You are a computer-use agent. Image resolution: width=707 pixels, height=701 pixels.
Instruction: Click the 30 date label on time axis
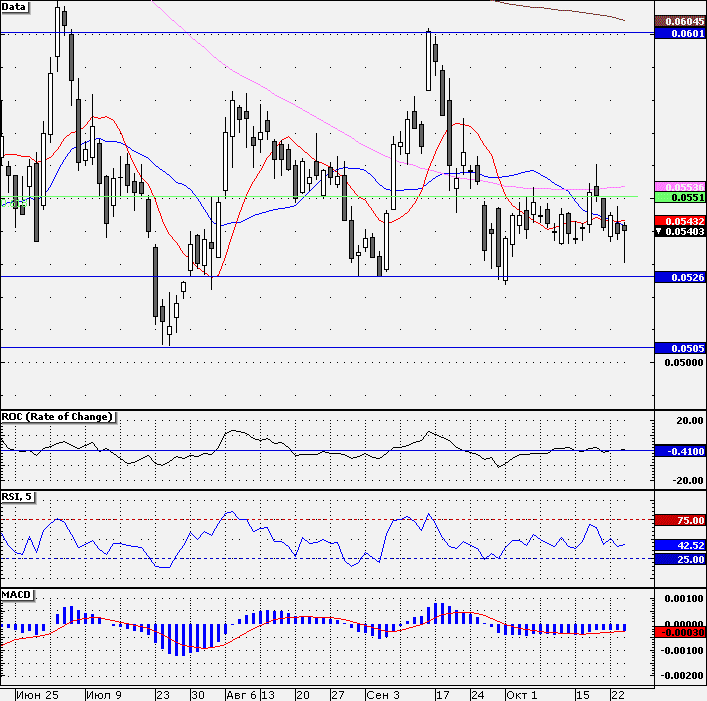point(197,695)
